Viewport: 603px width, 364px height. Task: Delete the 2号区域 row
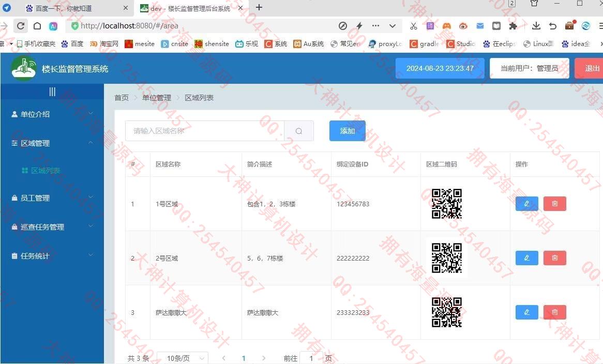[x=555, y=258]
